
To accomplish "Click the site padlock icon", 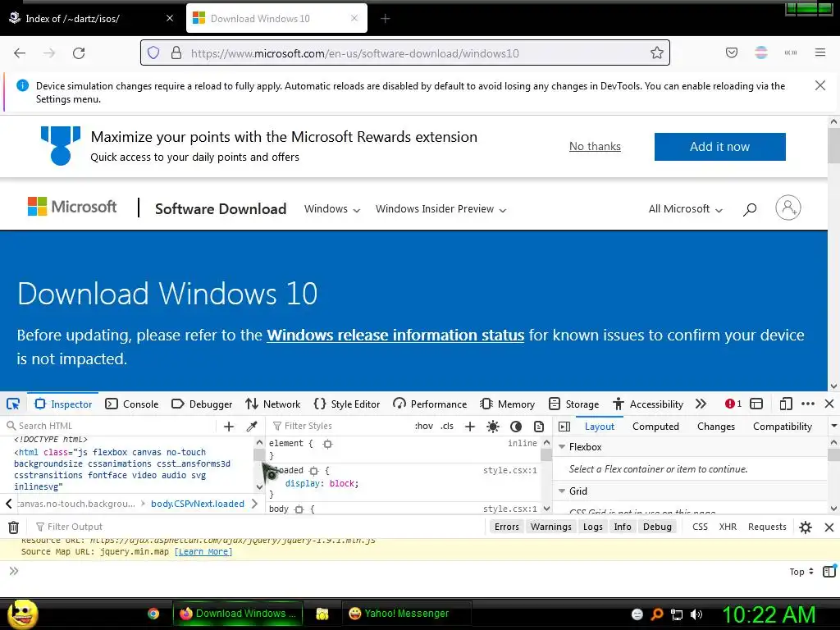I will 176,52.
